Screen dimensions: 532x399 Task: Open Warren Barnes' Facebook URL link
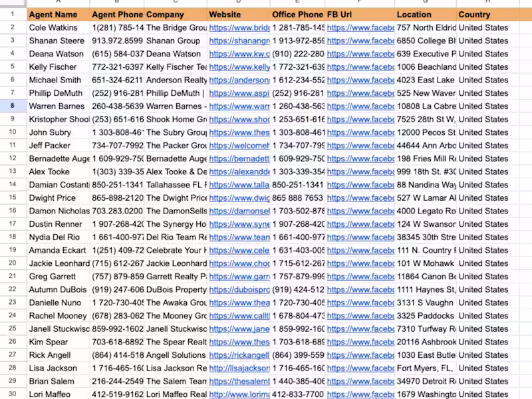click(x=359, y=106)
